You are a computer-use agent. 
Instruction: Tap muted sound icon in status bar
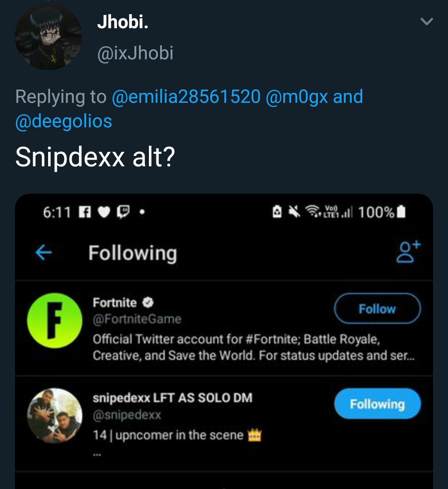(295, 212)
